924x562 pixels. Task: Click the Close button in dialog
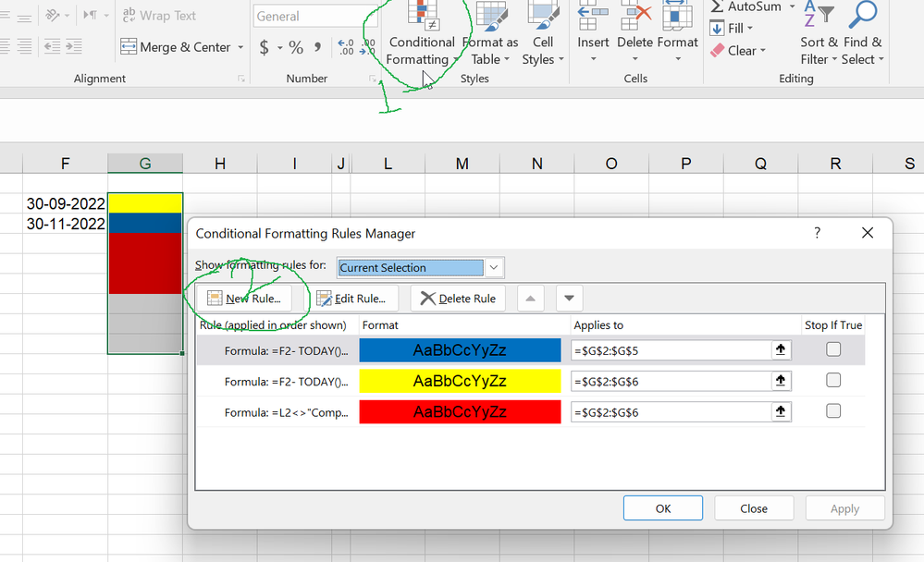click(x=754, y=507)
